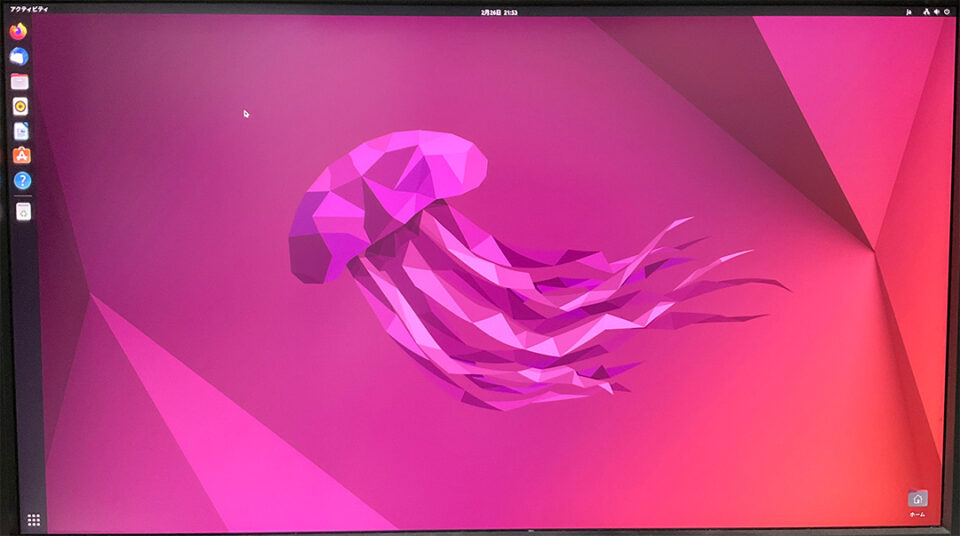The height and width of the screenshot is (536, 960).
Task: Show all applications grid
Action: click(x=34, y=520)
